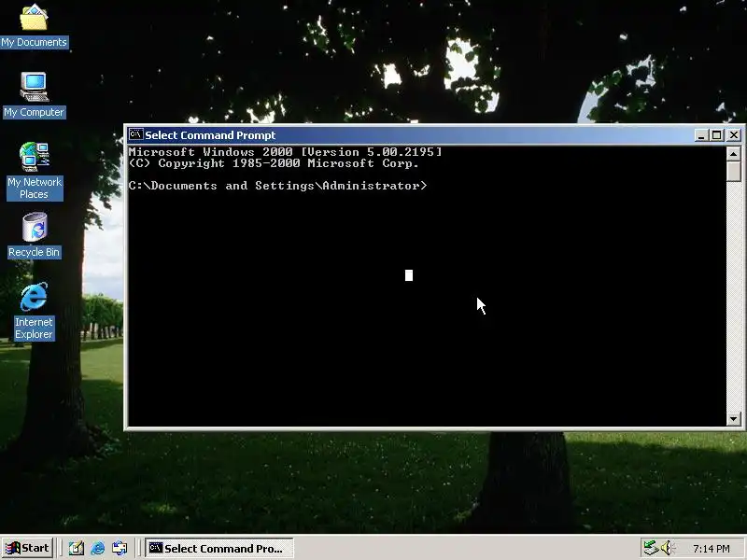Click the Select Command Prompt title bar
This screenshot has width=747, height=560.
(410, 135)
